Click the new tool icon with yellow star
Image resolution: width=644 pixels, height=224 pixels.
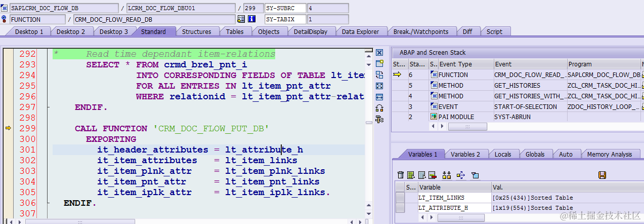click(x=380, y=63)
